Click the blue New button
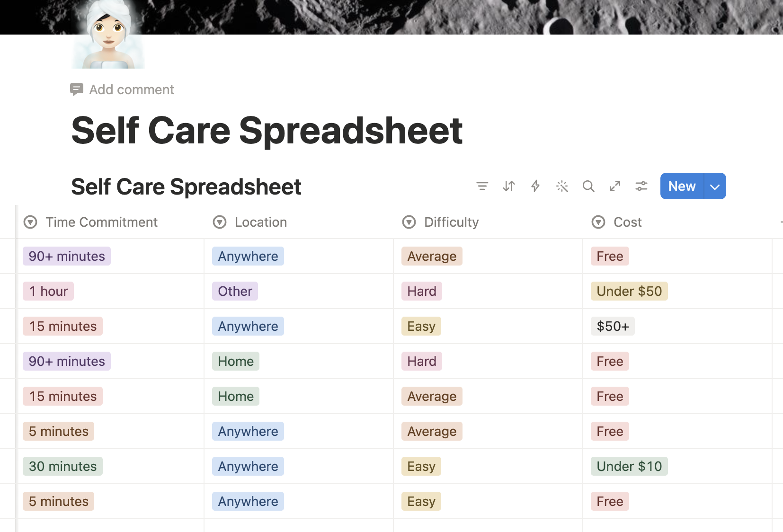The image size is (783, 532). [x=682, y=186]
